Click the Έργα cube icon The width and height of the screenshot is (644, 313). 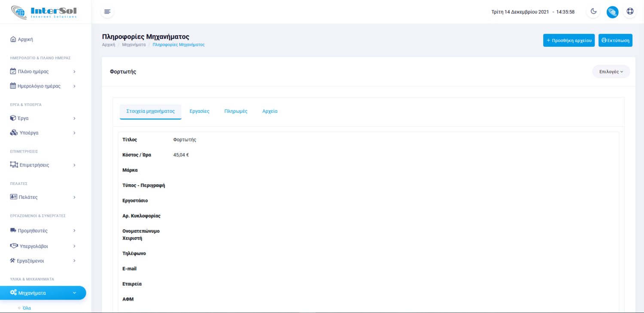(13, 118)
